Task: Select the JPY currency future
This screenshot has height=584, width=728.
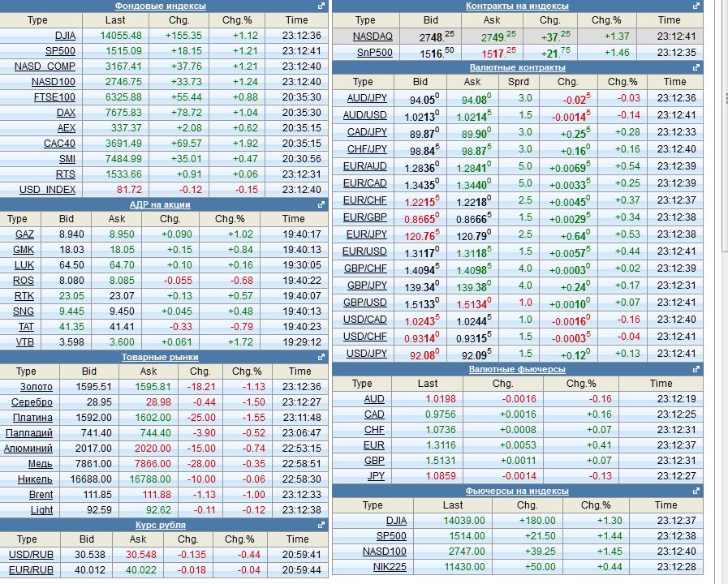Action: tap(374, 476)
